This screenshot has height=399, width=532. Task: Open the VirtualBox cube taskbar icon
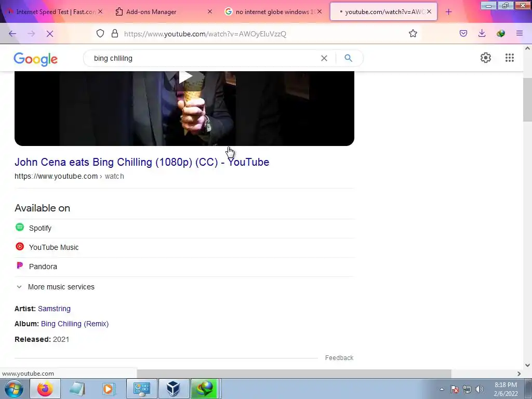[x=174, y=389]
